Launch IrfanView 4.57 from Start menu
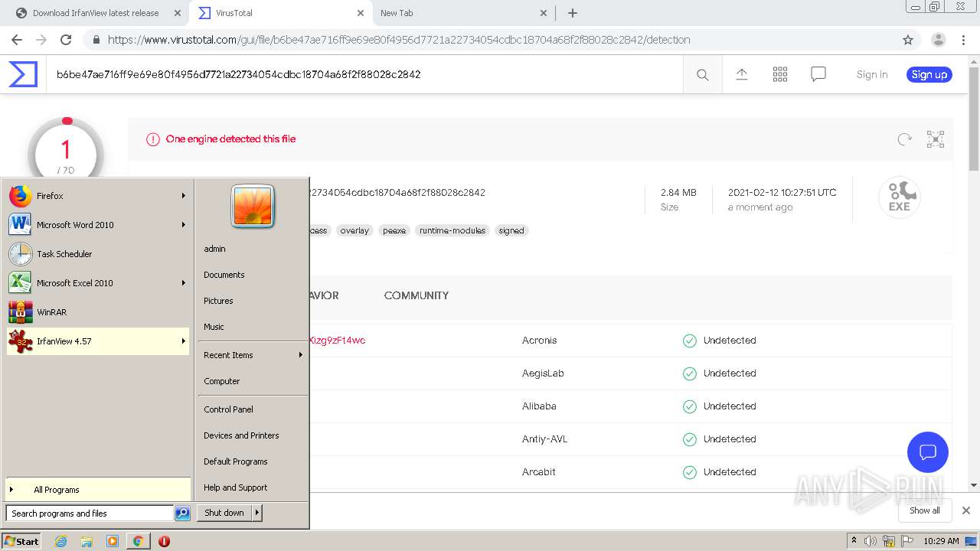This screenshot has height=551, width=980. pyautogui.click(x=97, y=341)
